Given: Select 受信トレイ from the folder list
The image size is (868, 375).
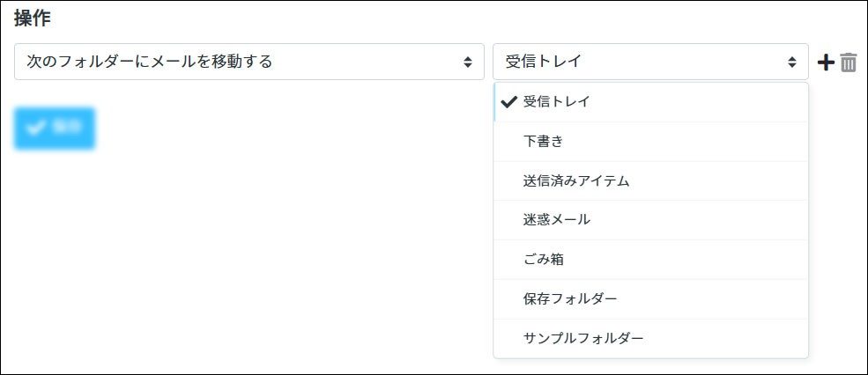Looking at the screenshot, I should [x=556, y=102].
